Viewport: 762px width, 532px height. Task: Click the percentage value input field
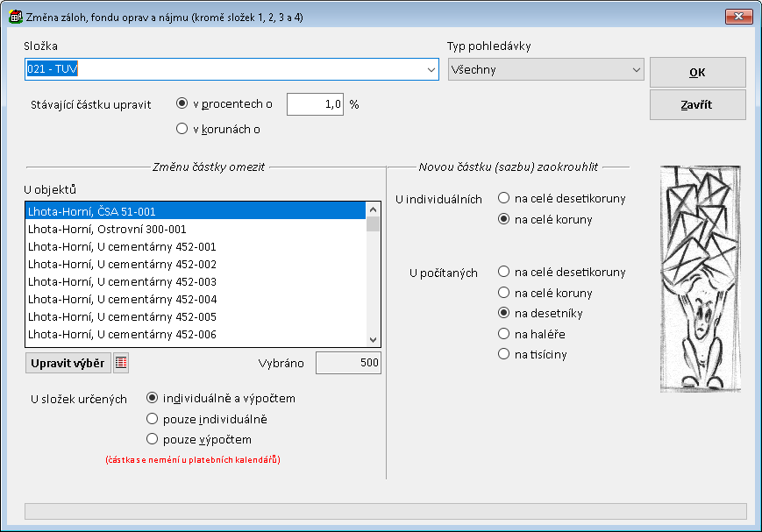316,103
